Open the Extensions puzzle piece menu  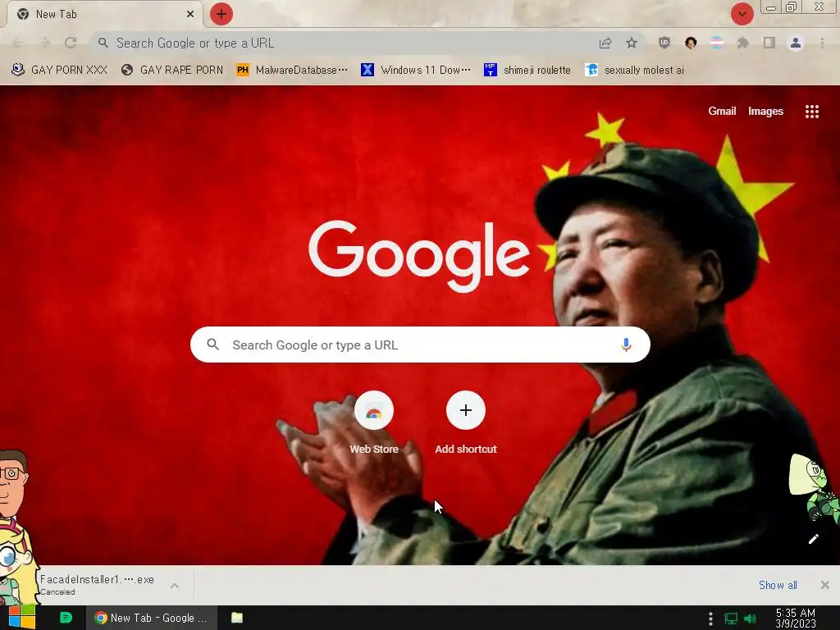[743, 43]
